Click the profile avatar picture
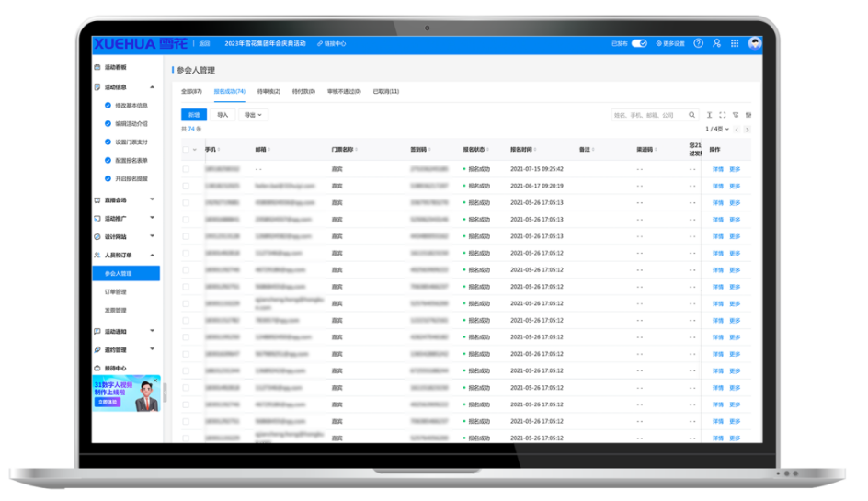 tap(755, 44)
